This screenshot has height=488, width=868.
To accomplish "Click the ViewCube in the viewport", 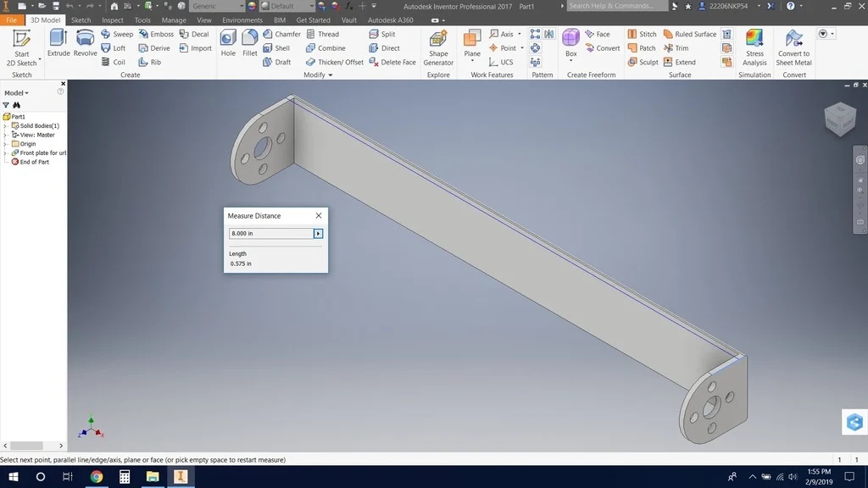I will (840, 119).
